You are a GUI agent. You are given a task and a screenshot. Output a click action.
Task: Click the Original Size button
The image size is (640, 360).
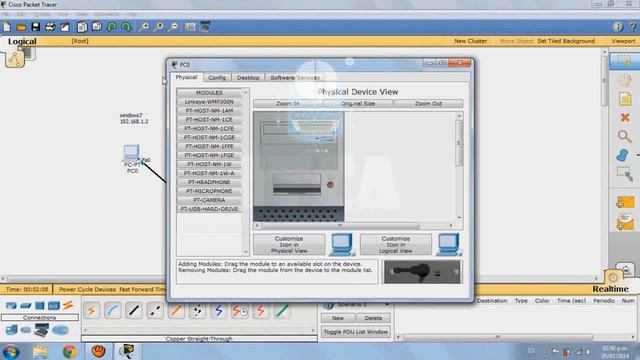[x=358, y=104]
